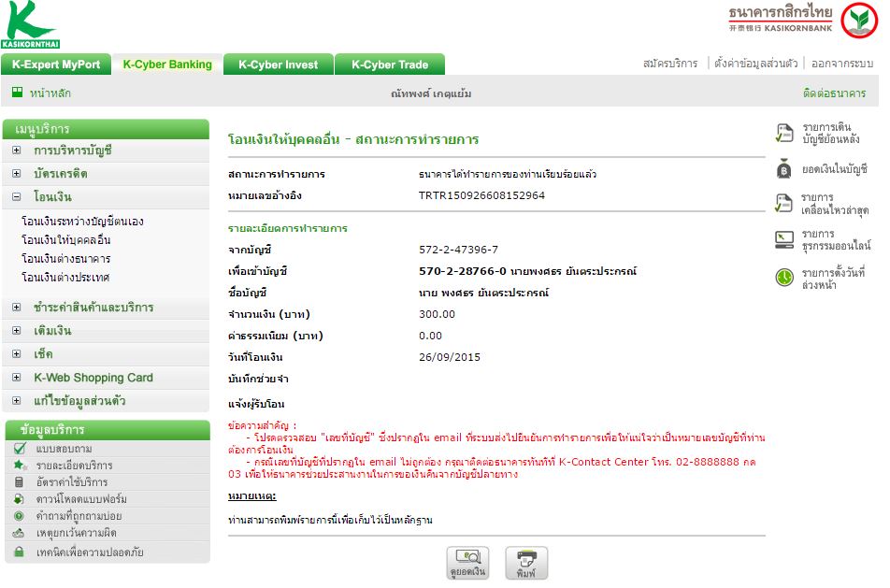Click the ติดต่อธนาคาร contact link
The image size is (890, 588).
click(834, 93)
